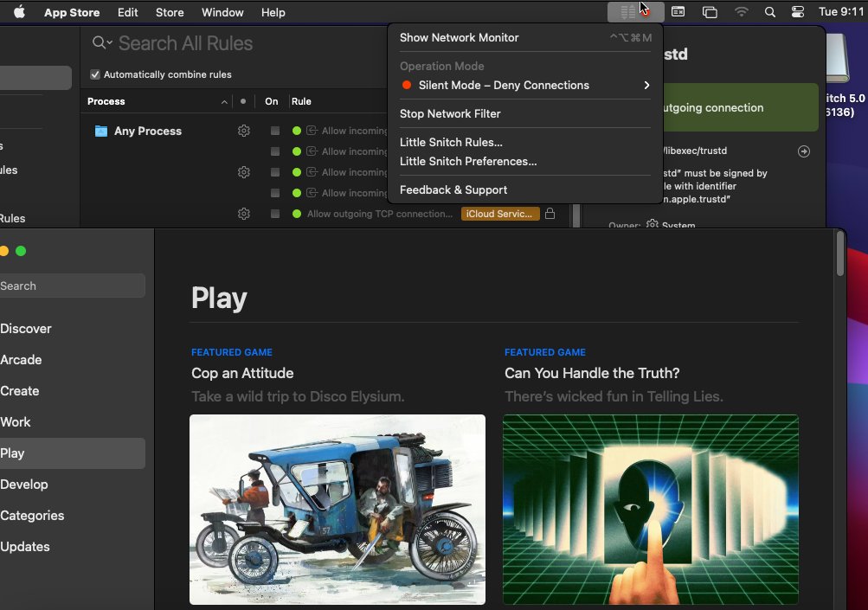This screenshot has width=868, height=610.
Task: Click the clock showing Tue 9:11
Action: 841,12
